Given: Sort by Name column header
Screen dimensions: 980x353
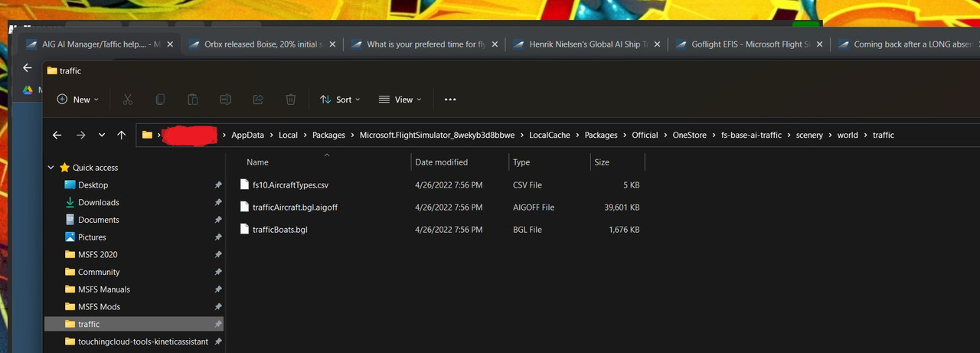Looking at the screenshot, I should click(x=257, y=162).
